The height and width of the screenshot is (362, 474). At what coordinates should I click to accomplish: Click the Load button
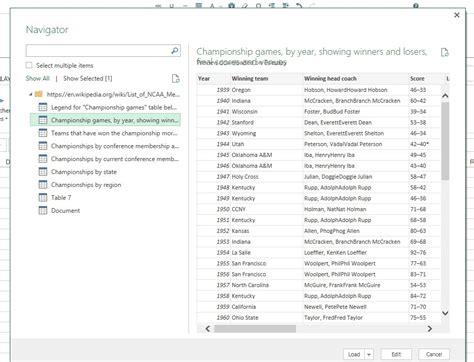click(x=354, y=354)
